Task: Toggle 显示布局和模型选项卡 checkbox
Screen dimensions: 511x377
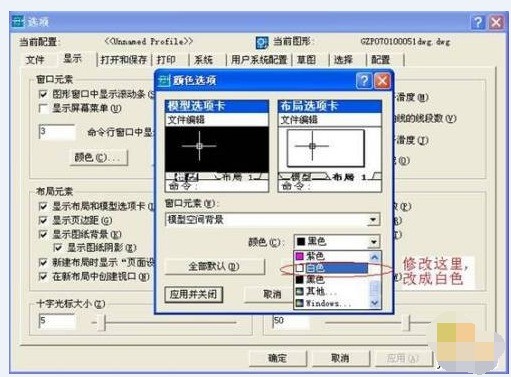Action: (43, 206)
